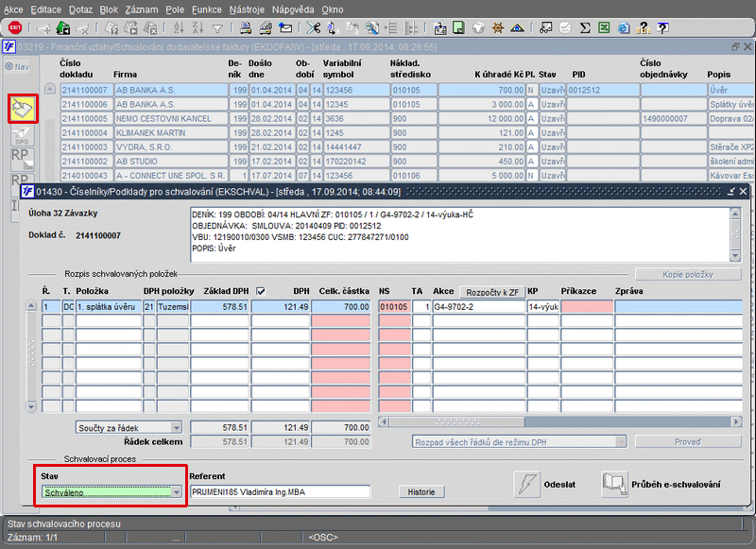The width and height of the screenshot is (756, 549).
Task: Open the Nástroje menu
Action: (x=247, y=9)
